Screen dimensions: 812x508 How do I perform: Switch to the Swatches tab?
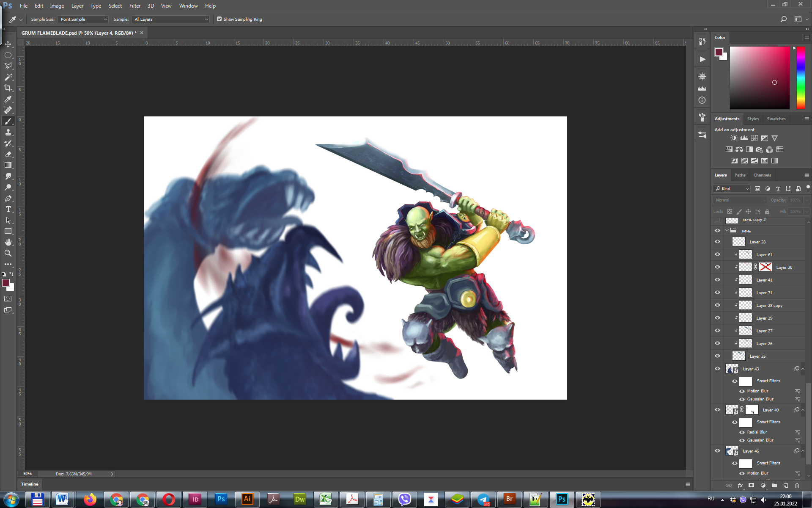coord(776,119)
